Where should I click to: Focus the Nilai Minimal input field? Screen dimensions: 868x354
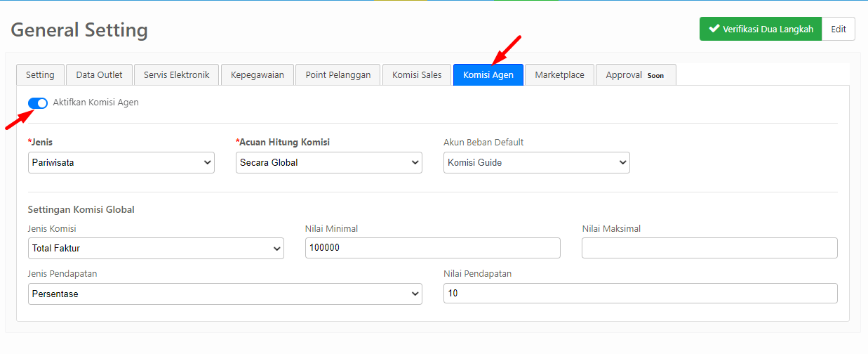(433, 248)
